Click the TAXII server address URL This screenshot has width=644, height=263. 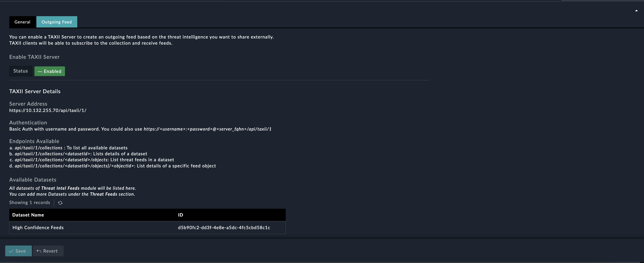click(48, 110)
